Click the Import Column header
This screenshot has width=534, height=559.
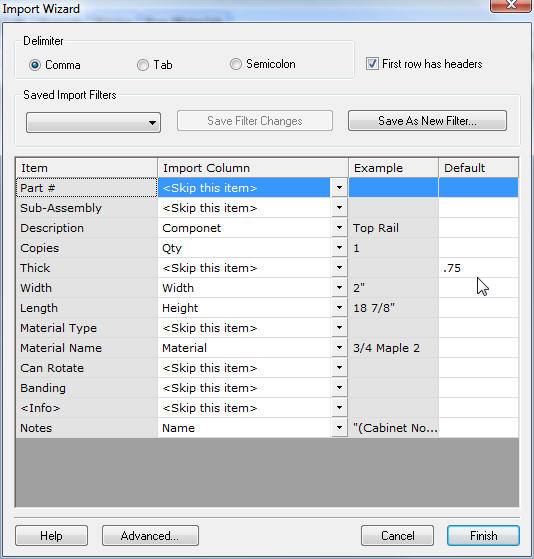click(253, 168)
